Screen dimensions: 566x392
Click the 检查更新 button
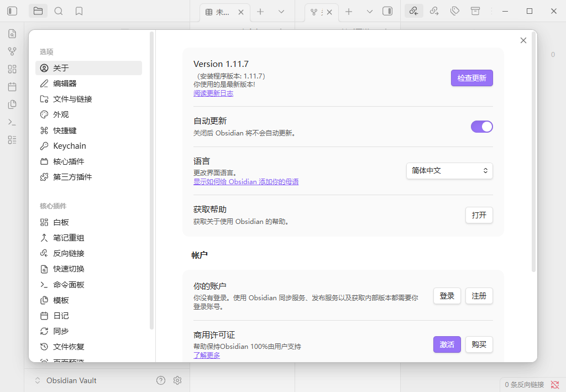(471, 78)
